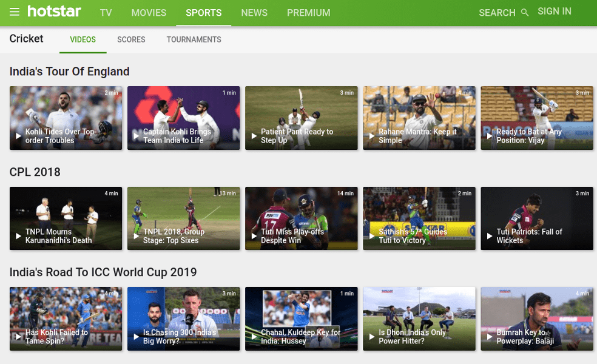Play 'Ready to Bat at Any Position: Vijay'
Screen dimensions: 597x364
[537, 118]
